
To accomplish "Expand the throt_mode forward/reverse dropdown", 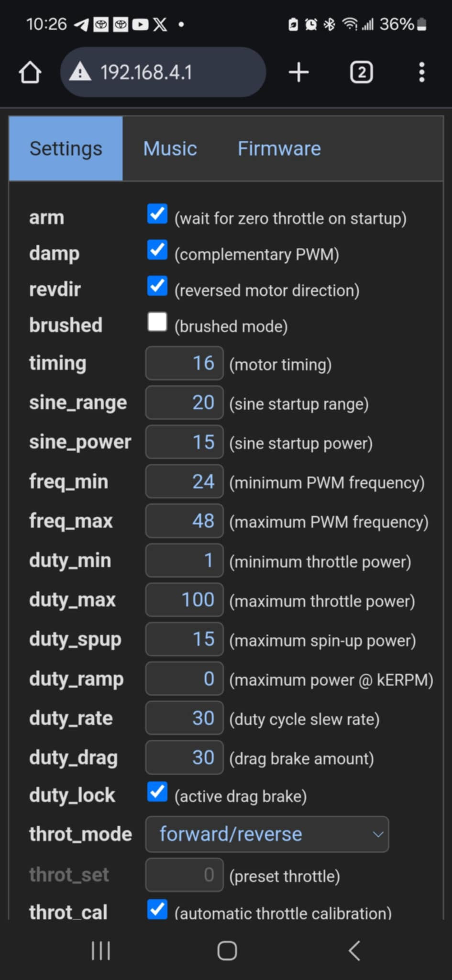I will click(x=267, y=834).
